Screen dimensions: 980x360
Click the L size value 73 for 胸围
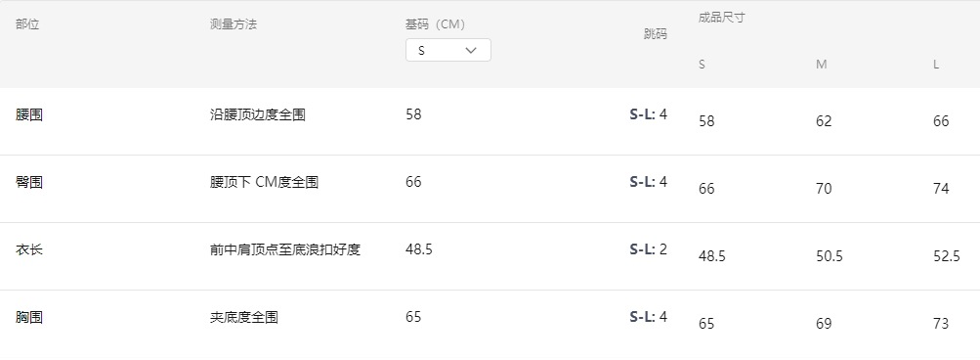coord(941,324)
